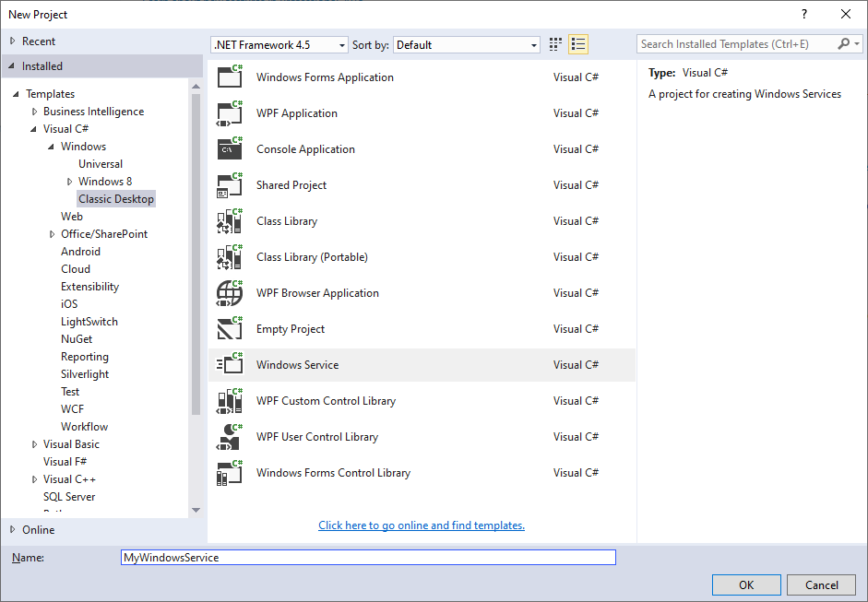Open the search options dropdown arrow

coord(857,43)
